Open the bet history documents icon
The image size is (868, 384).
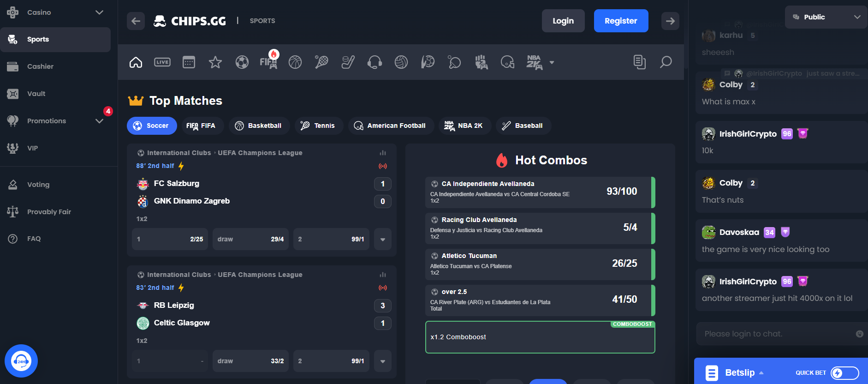pos(639,62)
